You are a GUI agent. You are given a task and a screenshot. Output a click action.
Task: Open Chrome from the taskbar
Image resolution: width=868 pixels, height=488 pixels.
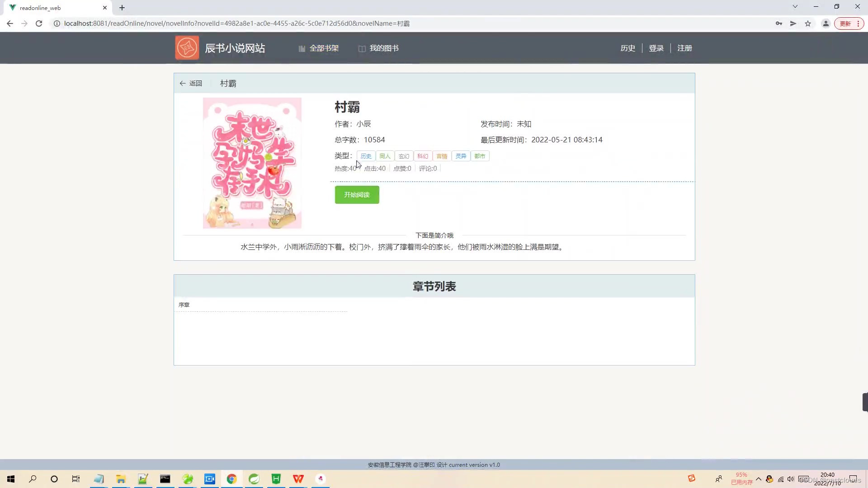(231, 479)
